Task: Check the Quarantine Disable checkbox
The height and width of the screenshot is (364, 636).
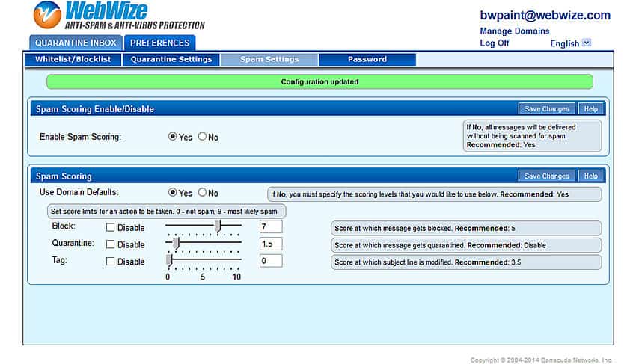Action: pos(111,244)
